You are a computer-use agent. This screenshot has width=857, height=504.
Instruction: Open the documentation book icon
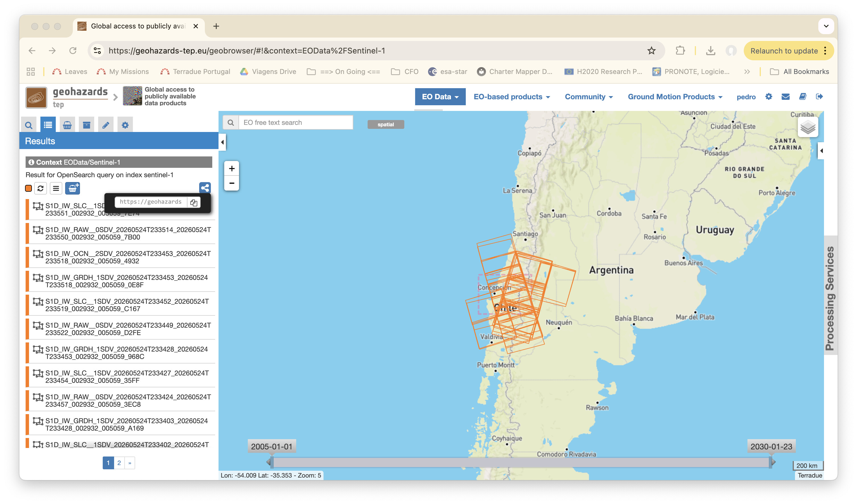[x=803, y=96]
